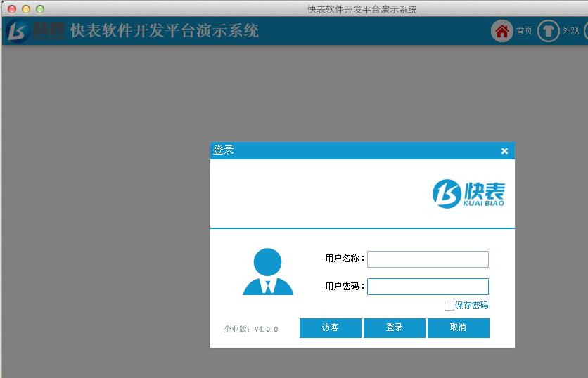
Task: Click the 登录 login button
Action: (395, 328)
